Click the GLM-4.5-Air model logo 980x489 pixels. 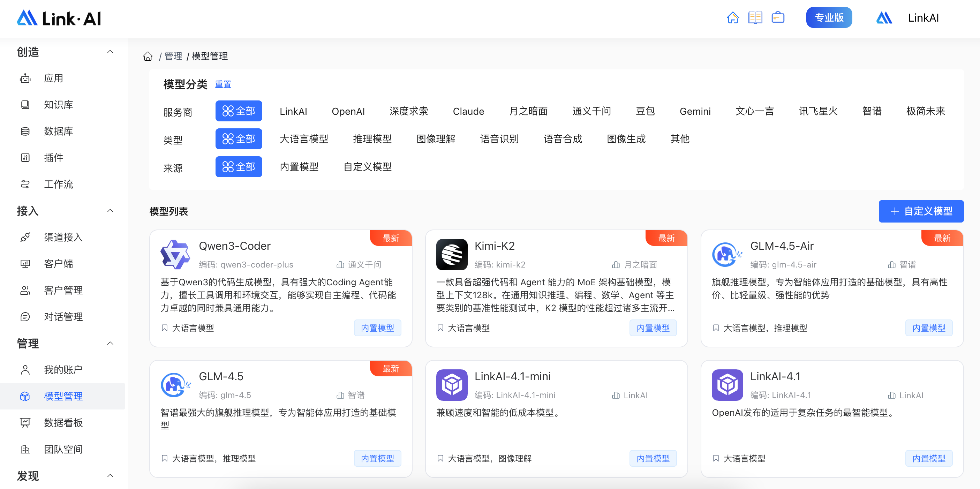click(x=727, y=254)
